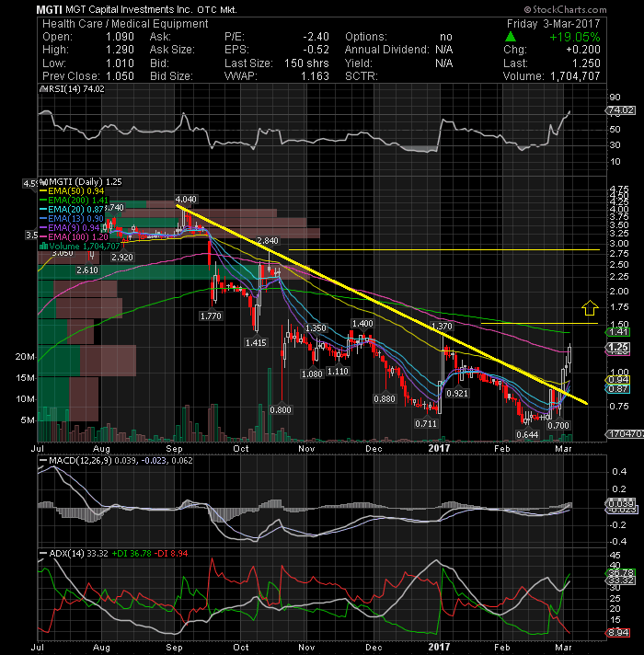The width and height of the screenshot is (644, 655).
Task: Click the Prev Close value 1.050
Action: tap(120, 76)
